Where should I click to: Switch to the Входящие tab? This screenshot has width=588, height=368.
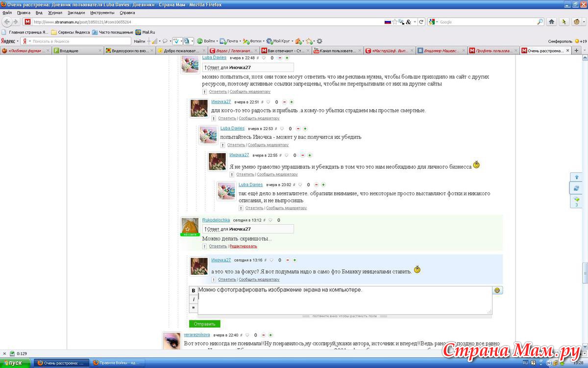click(x=77, y=51)
